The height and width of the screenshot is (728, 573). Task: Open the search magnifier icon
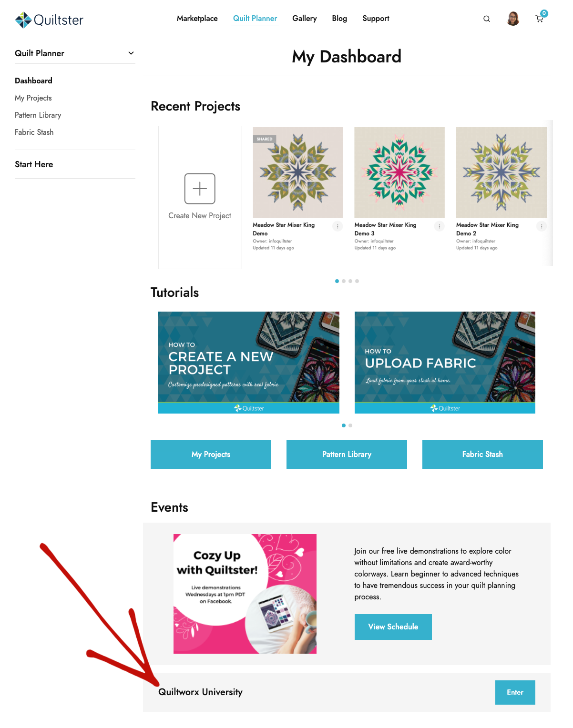[x=486, y=19]
